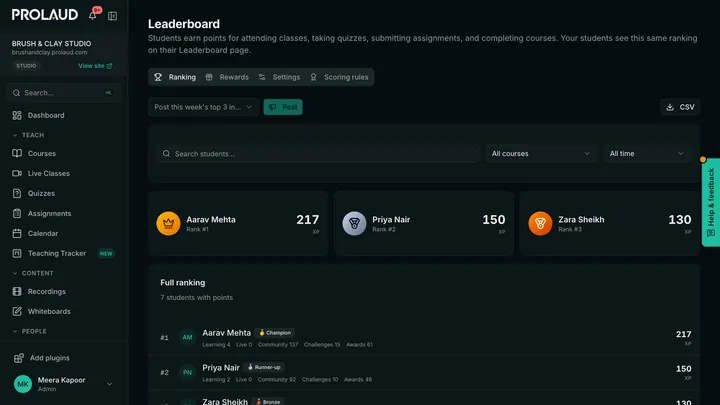Click the Live Classes camera icon
Image resolution: width=720 pixels, height=405 pixels.
[17, 174]
